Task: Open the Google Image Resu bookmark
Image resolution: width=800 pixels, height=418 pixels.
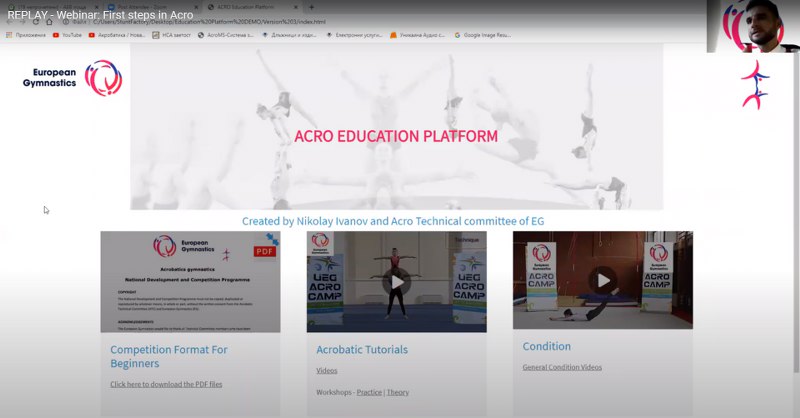Action: [483, 35]
